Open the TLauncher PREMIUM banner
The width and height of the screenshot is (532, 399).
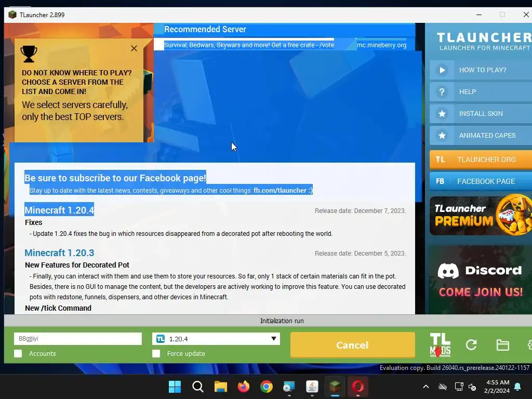[481, 216]
